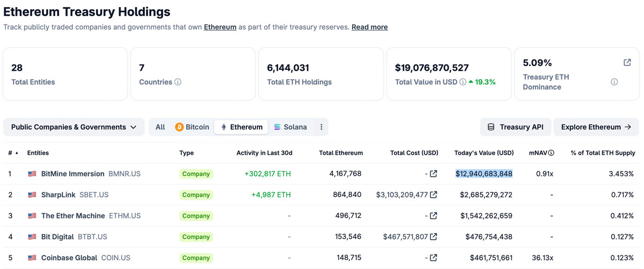Click the mNAV info icon in the header
Screen dimensions: 644x269
coord(551,153)
